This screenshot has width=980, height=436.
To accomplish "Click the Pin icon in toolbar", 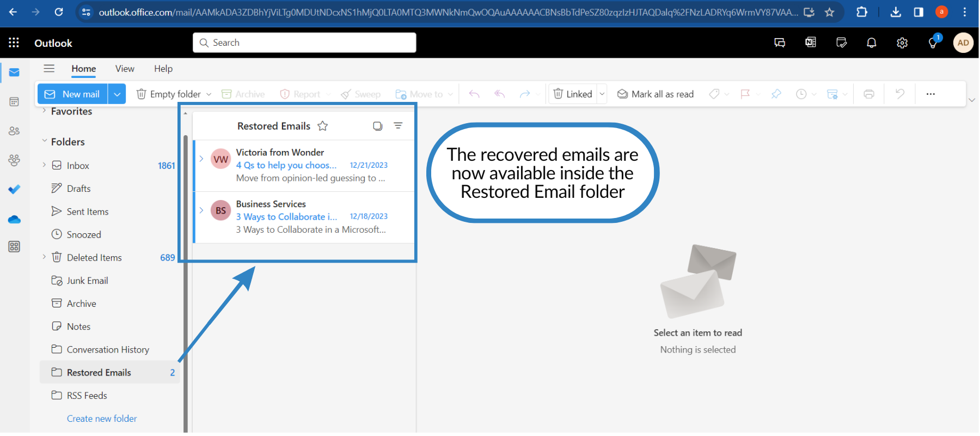I will [x=776, y=94].
